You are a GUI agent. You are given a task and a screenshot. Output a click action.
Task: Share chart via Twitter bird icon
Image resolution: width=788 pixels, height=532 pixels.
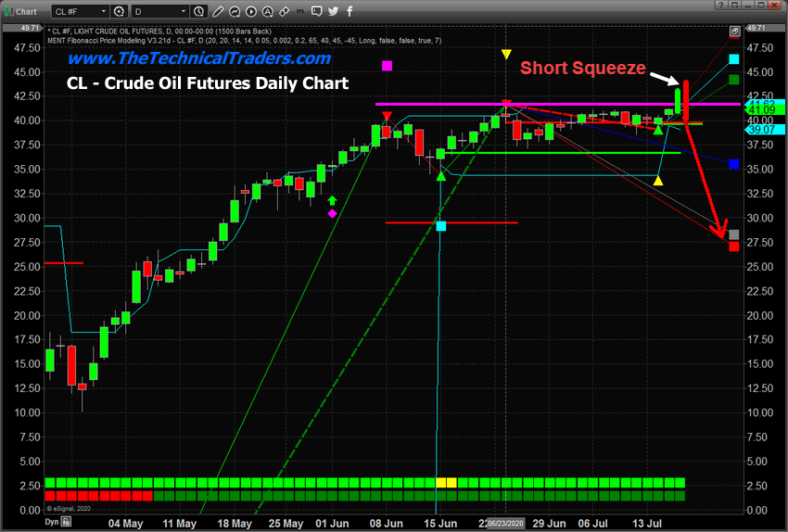[x=333, y=11]
